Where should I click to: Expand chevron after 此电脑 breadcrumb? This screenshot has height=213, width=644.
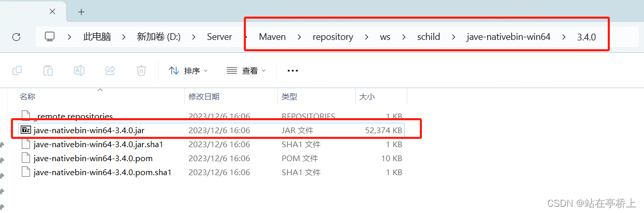(124, 37)
